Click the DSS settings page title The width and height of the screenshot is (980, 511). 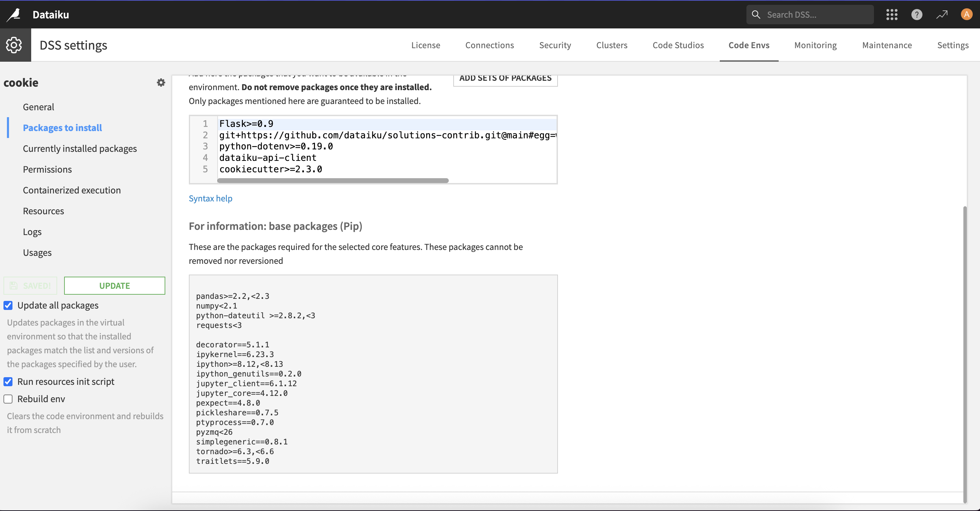click(x=73, y=45)
